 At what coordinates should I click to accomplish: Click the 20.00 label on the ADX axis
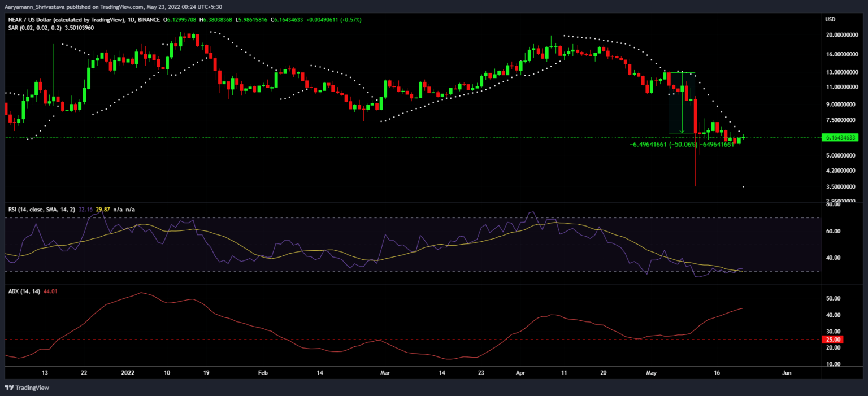(x=834, y=348)
